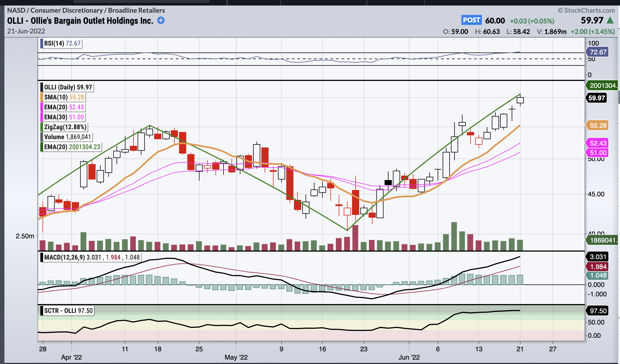The width and height of the screenshot is (620, 364).
Task: Click the StockCharts.com copyright text
Action: coord(586,10)
